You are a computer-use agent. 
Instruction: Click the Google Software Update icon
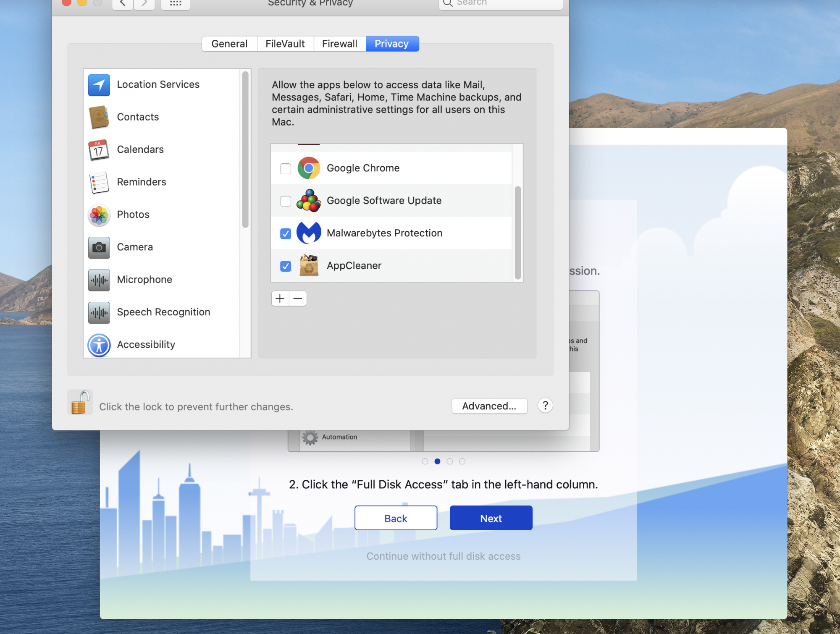(309, 201)
